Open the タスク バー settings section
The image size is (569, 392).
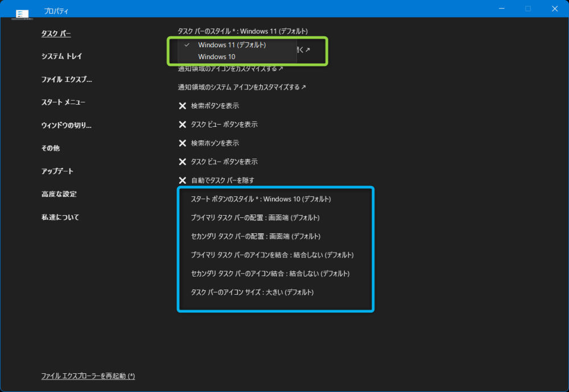pyautogui.click(x=56, y=34)
